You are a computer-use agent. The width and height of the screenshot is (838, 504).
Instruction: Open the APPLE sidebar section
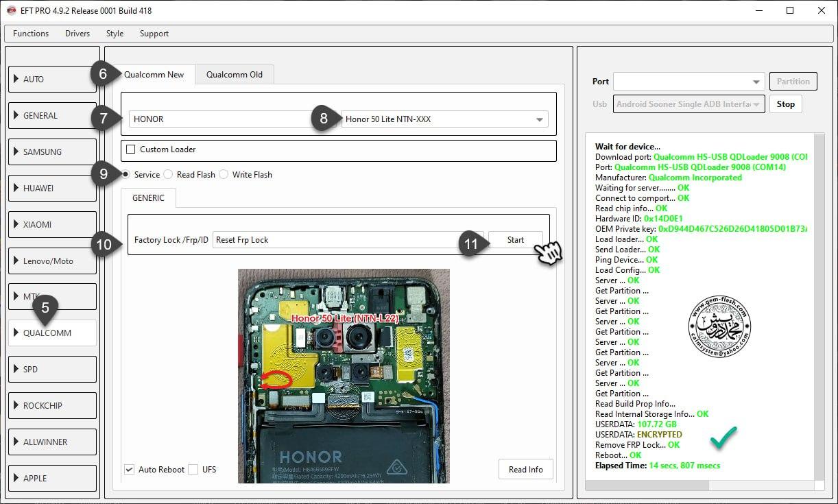[x=53, y=478]
